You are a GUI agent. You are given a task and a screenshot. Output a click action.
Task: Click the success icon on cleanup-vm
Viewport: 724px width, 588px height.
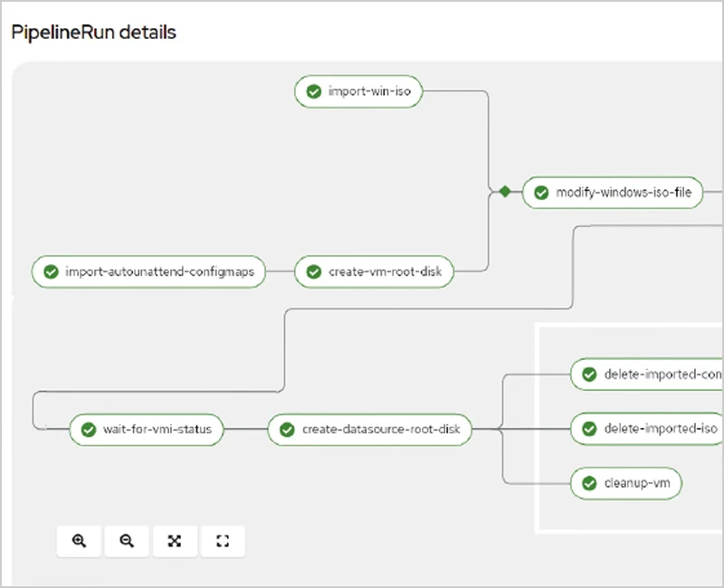(x=589, y=483)
